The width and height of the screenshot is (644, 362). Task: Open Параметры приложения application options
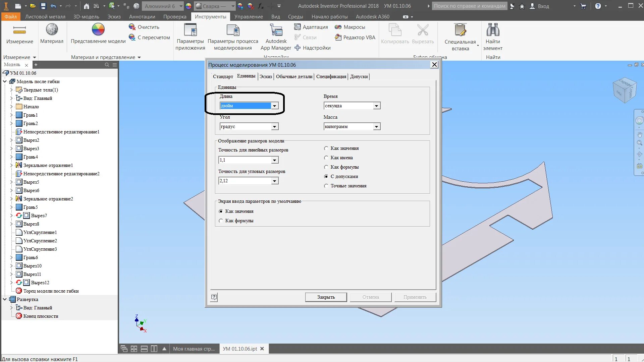[190, 37]
